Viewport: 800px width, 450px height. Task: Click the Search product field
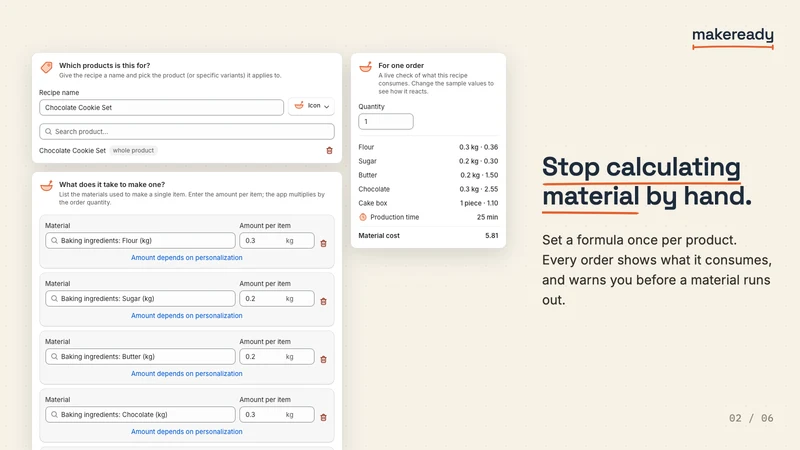tap(187, 132)
